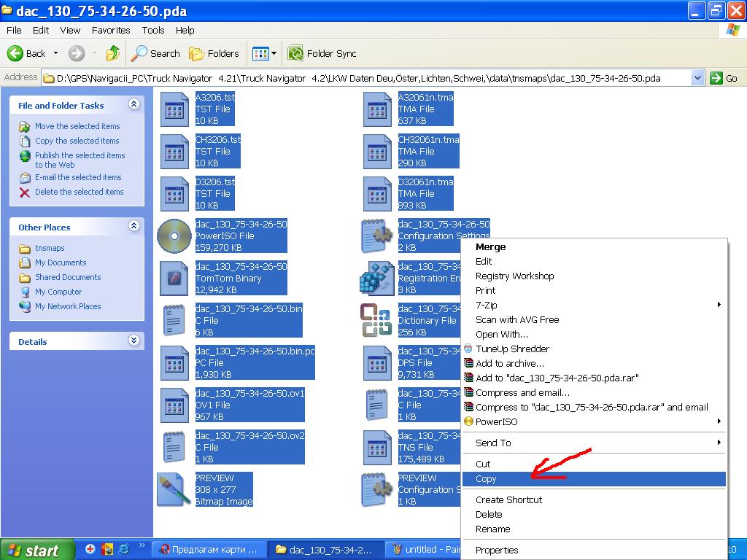Expand the Details panel

133,341
